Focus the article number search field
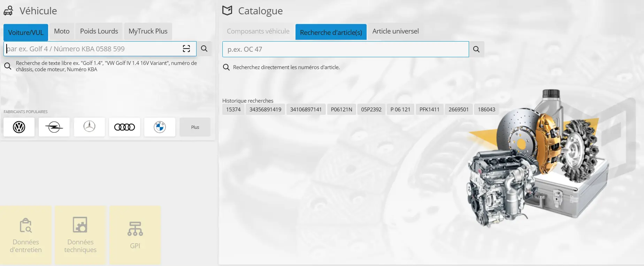644x266 pixels. coord(346,49)
